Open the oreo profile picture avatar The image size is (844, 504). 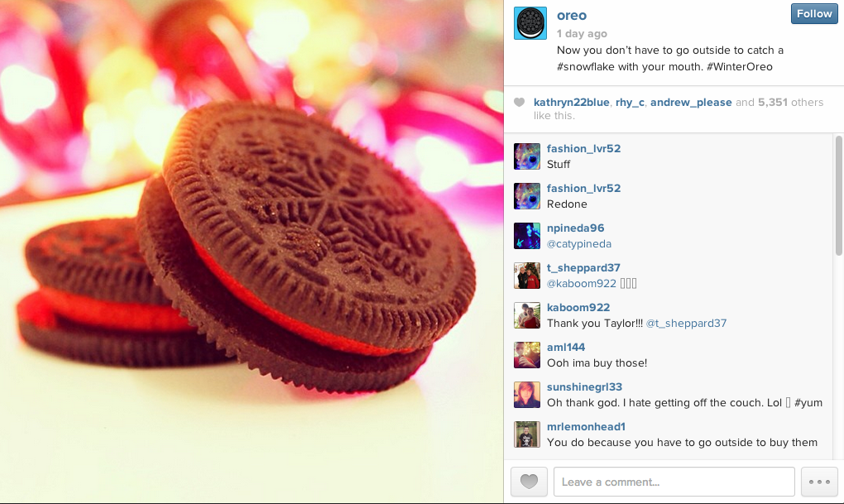click(530, 23)
